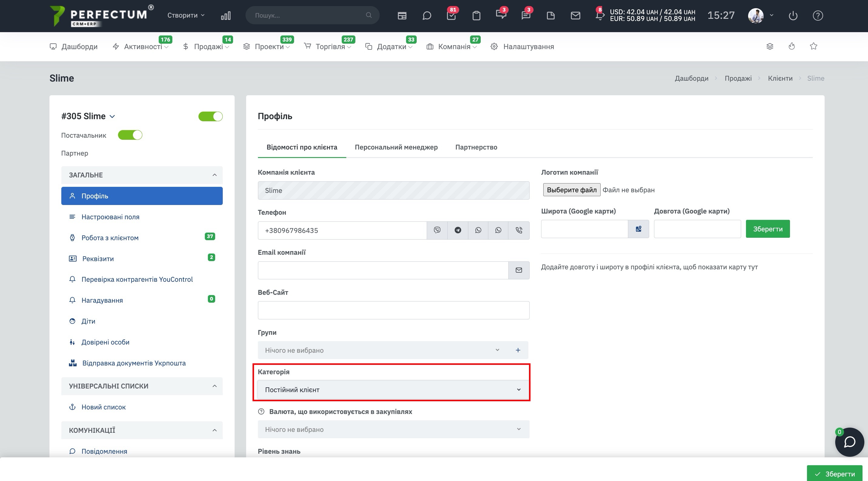Open the purchase currency dropdown
The image size is (868, 481).
[x=393, y=429]
